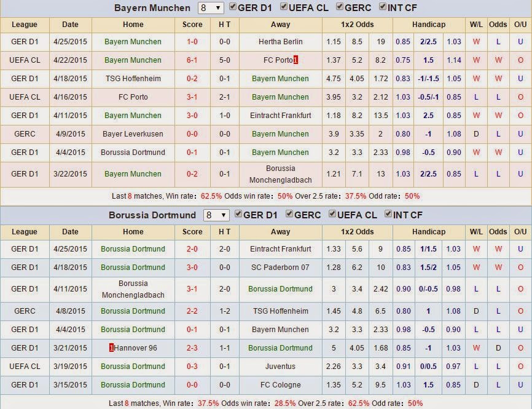Image resolution: width=532 pixels, height=409 pixels.
Task: Click red card icon next to FC Porto
Action: coord(295,60)
